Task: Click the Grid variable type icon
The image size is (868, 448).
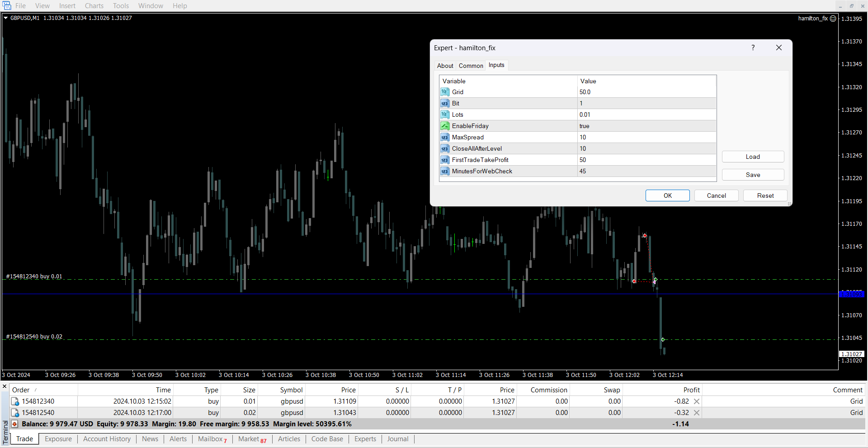Action: tap(445, 92)
